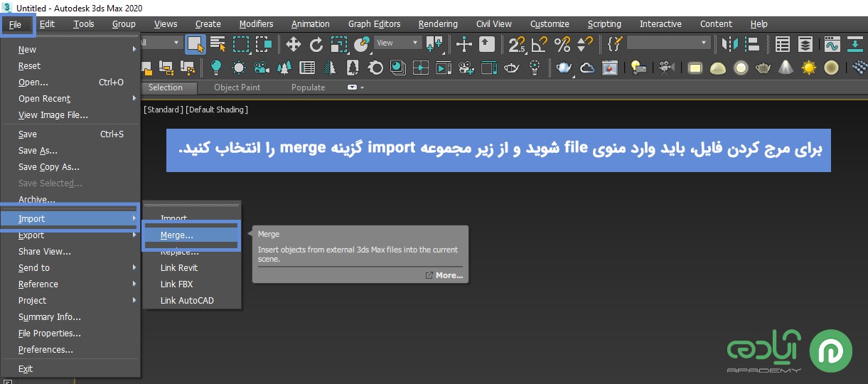Image resolution: width=868 pixels, height=384 pixels.
Task: Switch to the Object Paint ribbon tab
Action: coord(237,87)
